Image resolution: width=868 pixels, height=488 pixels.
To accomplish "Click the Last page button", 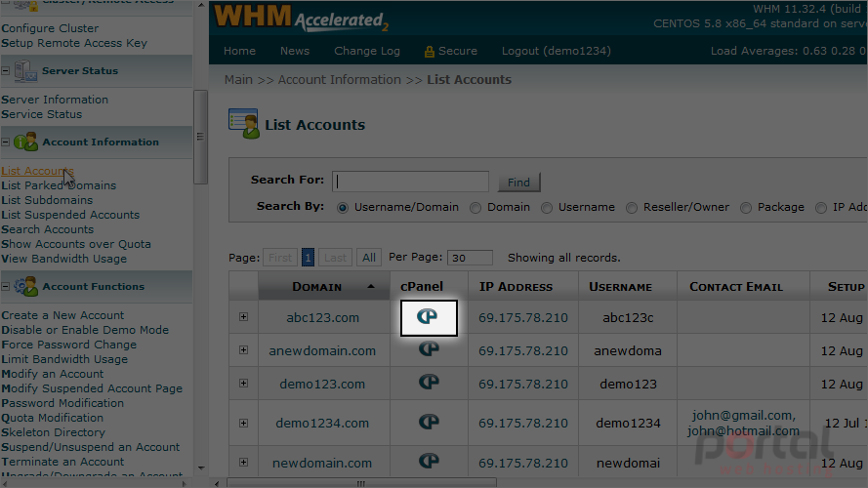I will click(x=336, y=258).
